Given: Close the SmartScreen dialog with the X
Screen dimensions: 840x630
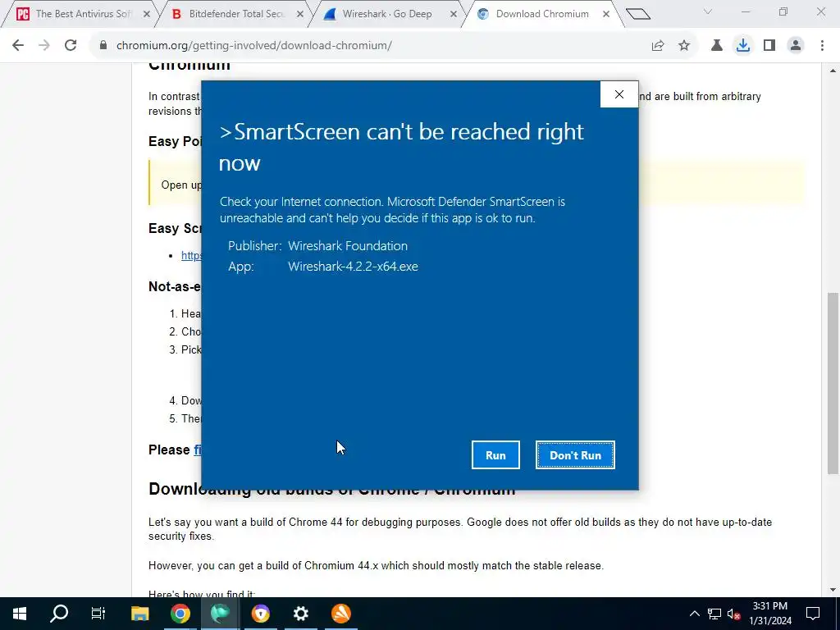Looking at the screenshot, I should [x=619, y=94].
